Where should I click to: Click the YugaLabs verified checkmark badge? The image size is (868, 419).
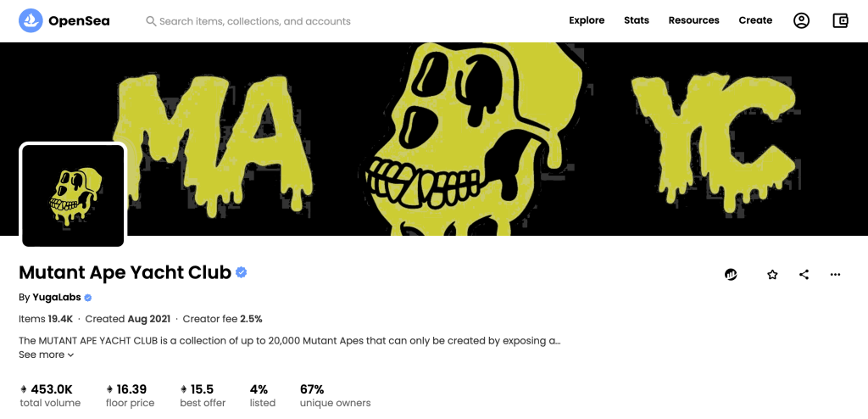click(88, 298)
